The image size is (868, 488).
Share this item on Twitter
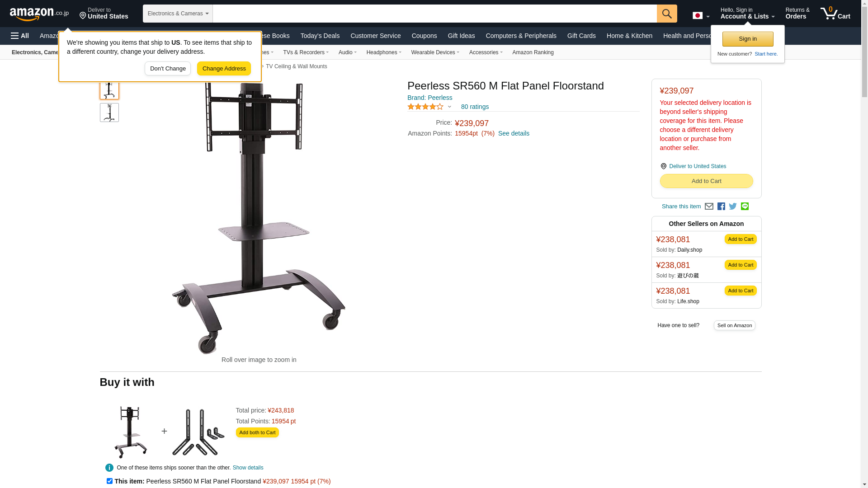(733, 206)
